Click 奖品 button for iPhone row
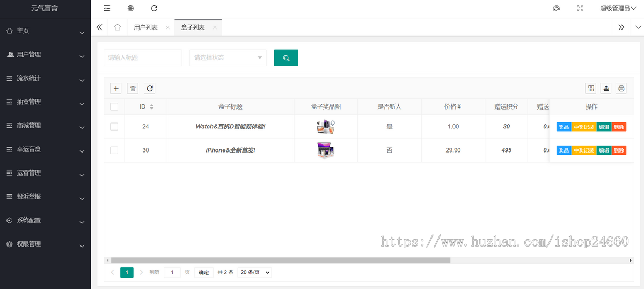Image resolution: width=644 pixels, height=289 pixels. (563, 150)
